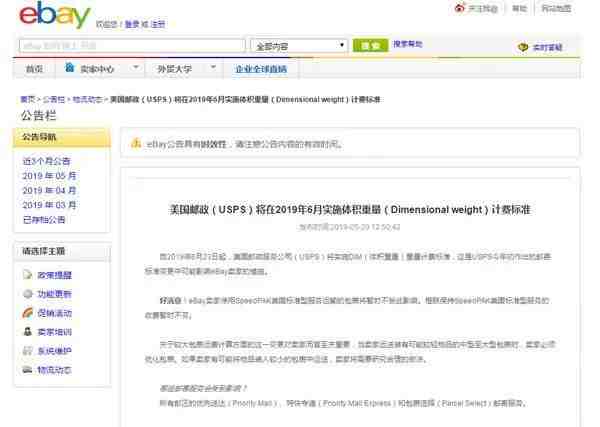Select the 促销活动 topic
The width and height of the screenshot is (600, 427).
coord(54,313)
